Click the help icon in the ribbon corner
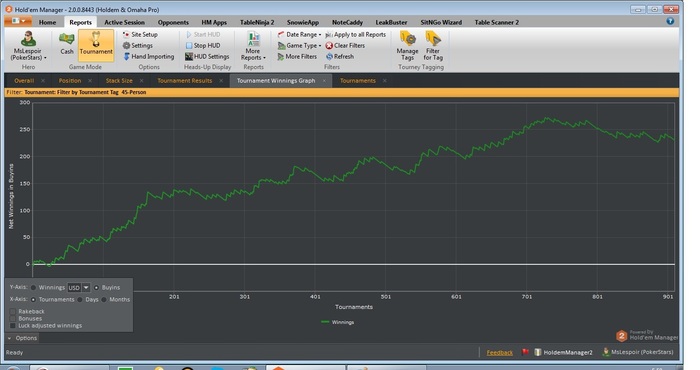Viewport: 700px width, 370px height. [x=670, y=21]
